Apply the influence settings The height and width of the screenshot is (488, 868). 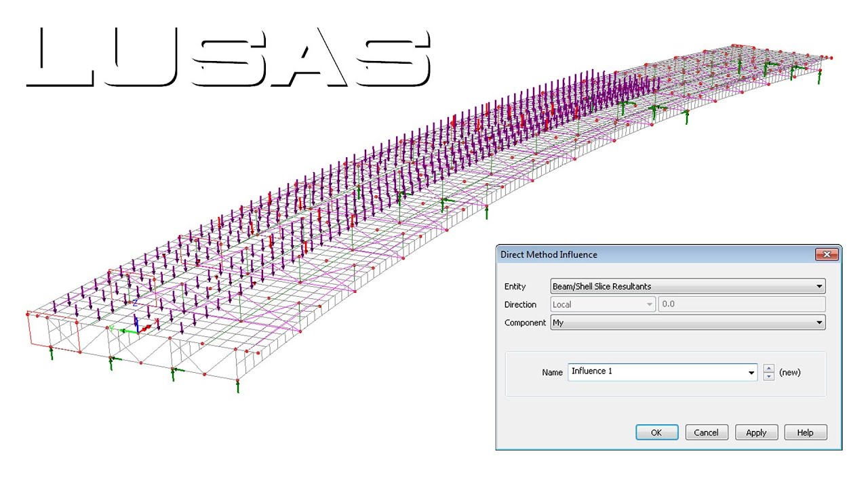pyautogui.click(x=756, y=432)
